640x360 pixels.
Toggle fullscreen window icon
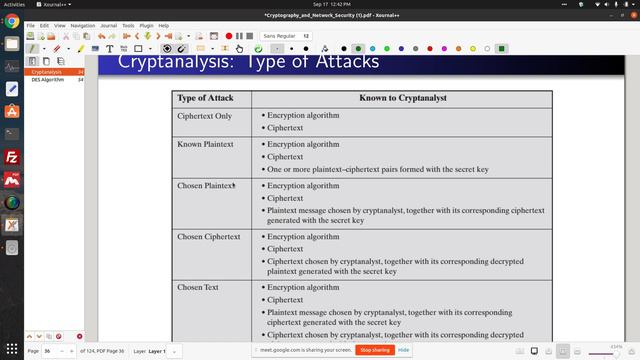214,36
